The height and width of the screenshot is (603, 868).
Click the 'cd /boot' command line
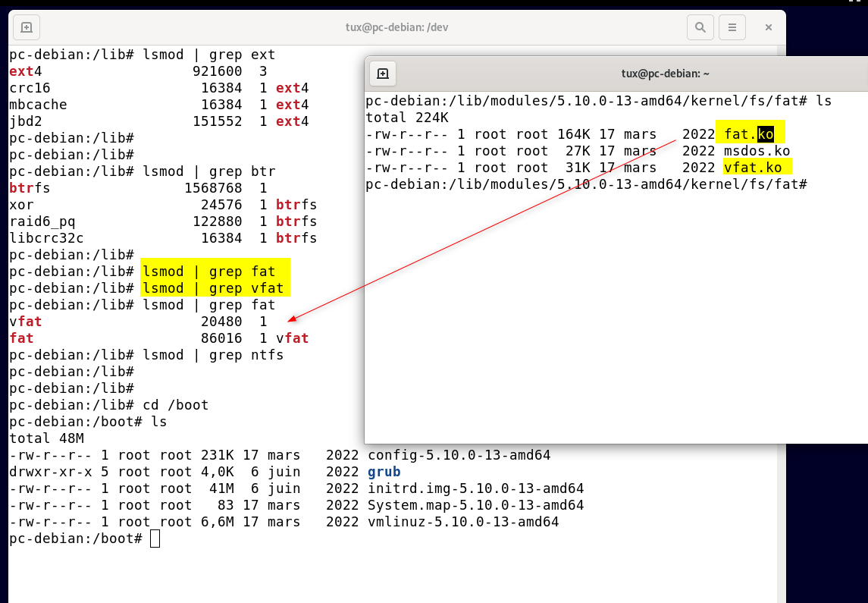[x=175, y=405]
